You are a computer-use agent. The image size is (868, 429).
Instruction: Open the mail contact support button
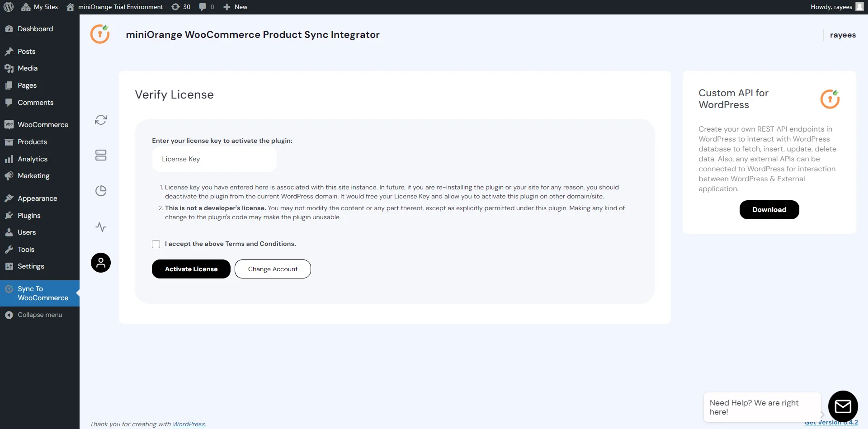click(x=843, y=406)
